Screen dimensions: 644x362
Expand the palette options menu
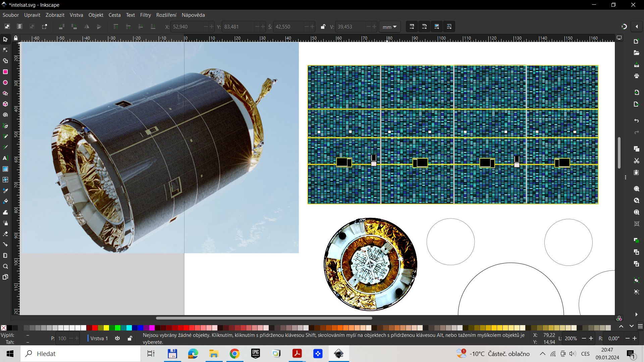pos(640,326)
